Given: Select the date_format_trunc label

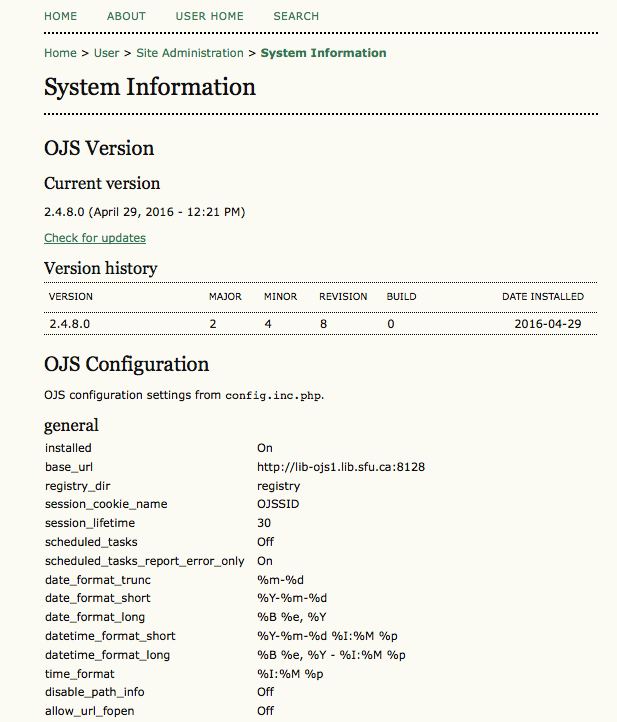Looking at the screenshot, I should (98, 580).
